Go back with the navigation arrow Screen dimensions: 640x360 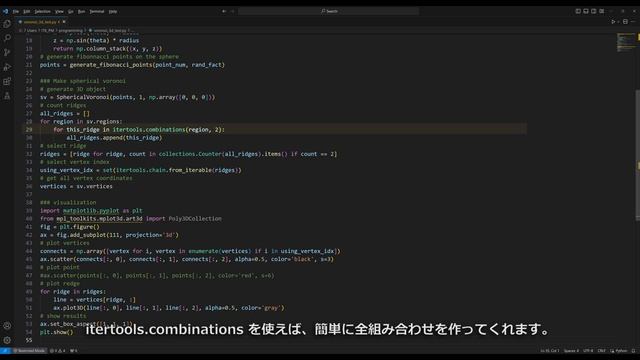(x=224, y=11)
